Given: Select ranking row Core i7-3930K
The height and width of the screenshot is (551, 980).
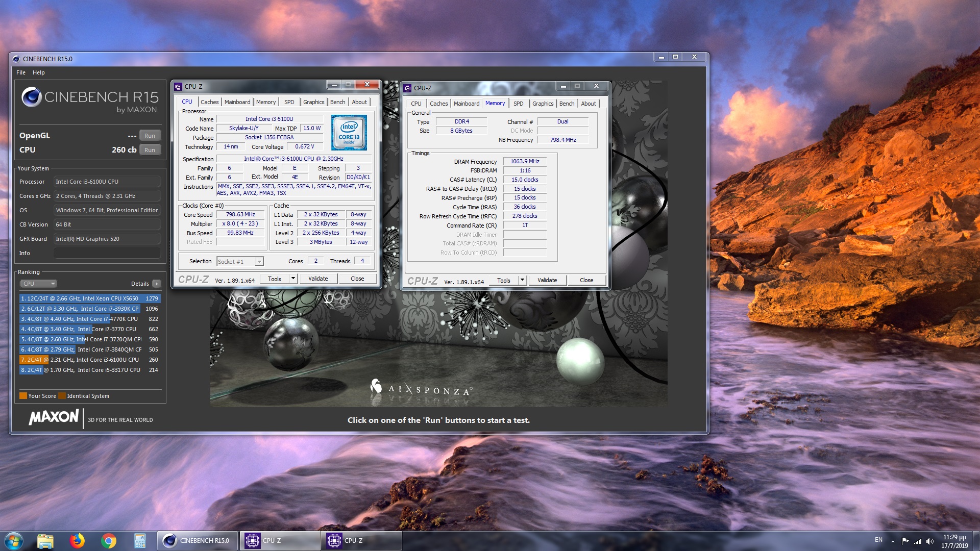Looking at the screenshot, I should [90, 309].
